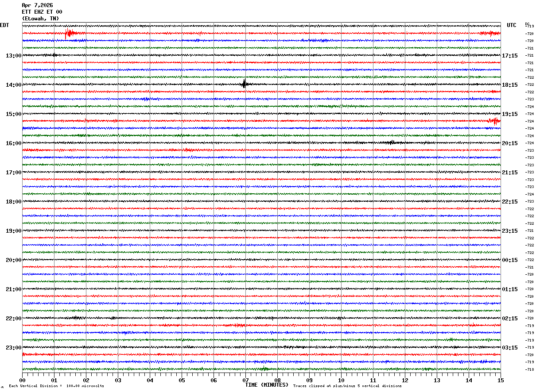This screenshot has height=392, width=536.
Task: Click the 14:00 EDT time label
Action: tap(13, 85)
